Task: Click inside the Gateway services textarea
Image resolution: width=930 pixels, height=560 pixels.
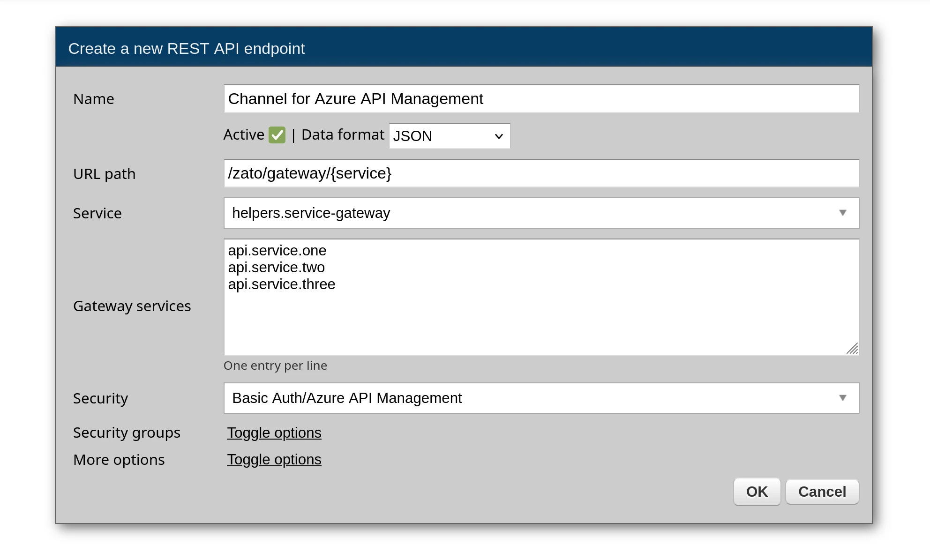Action: tap(541, 319)
